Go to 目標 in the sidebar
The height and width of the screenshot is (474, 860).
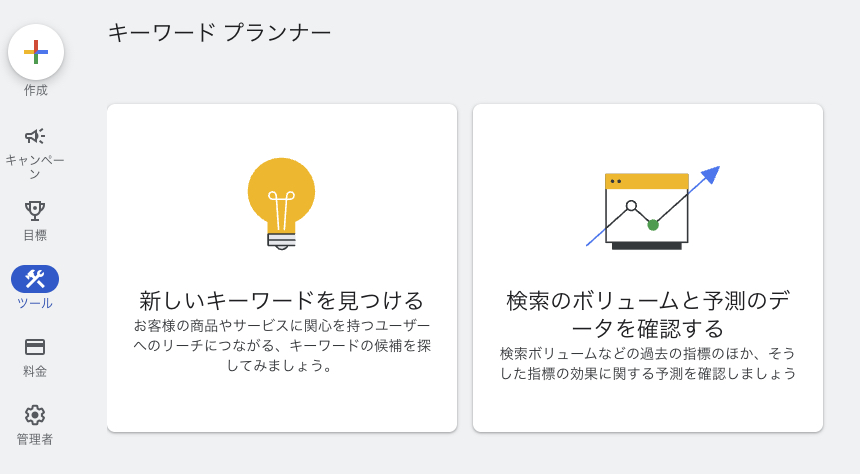(35, 235)
